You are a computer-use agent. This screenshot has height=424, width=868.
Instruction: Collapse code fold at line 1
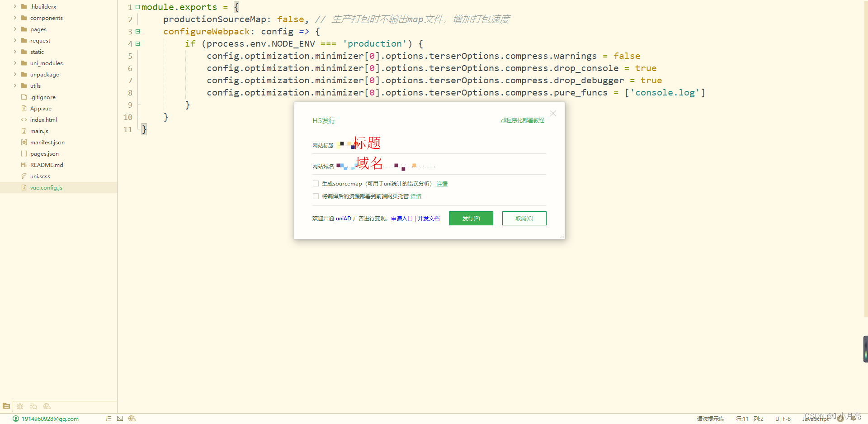137,7
